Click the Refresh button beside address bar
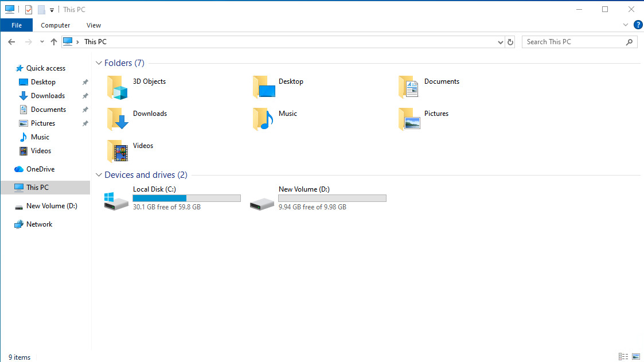This screenshot has width=644, height=362. [510, 42]
